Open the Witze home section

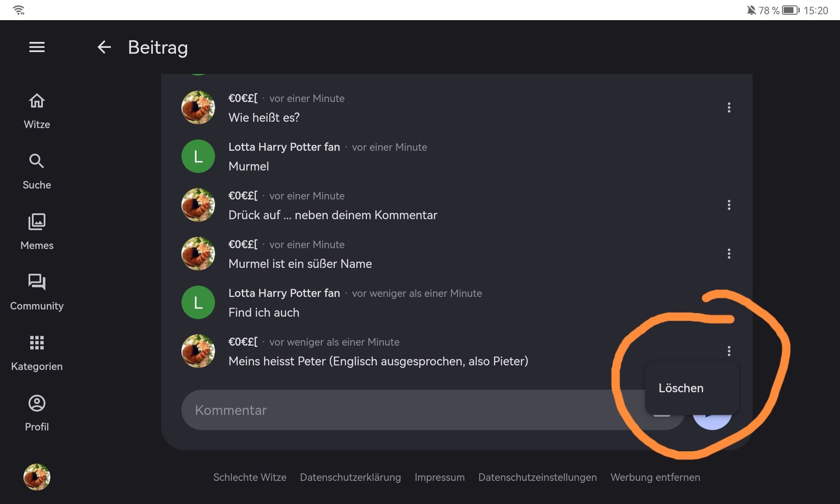tap(37, 111)
